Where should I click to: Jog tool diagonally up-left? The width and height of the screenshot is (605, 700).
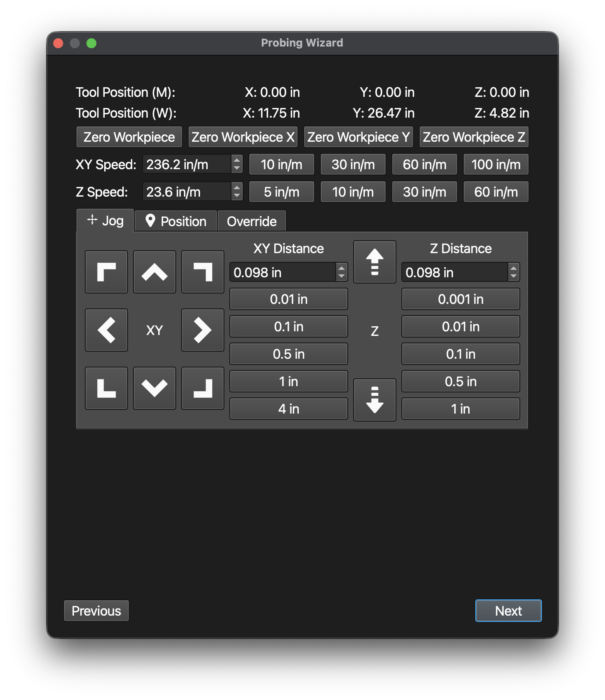pyautogui.click(x=106, y=272)
